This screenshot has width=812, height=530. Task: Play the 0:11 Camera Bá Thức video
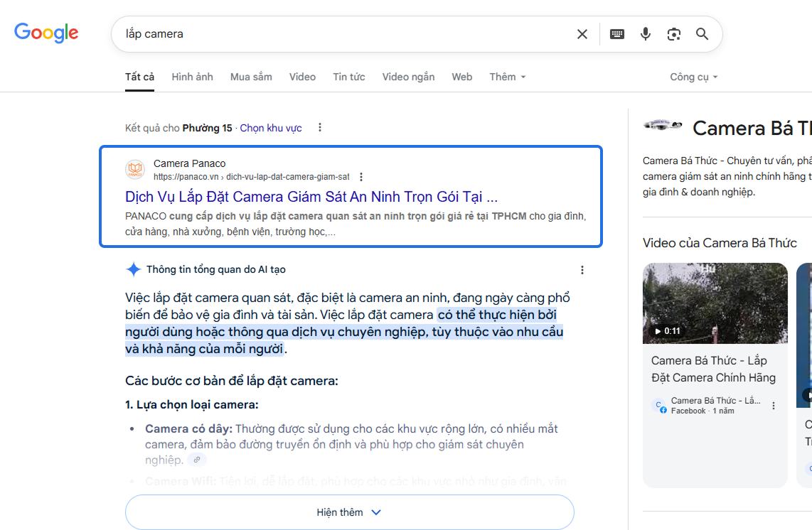715,303
